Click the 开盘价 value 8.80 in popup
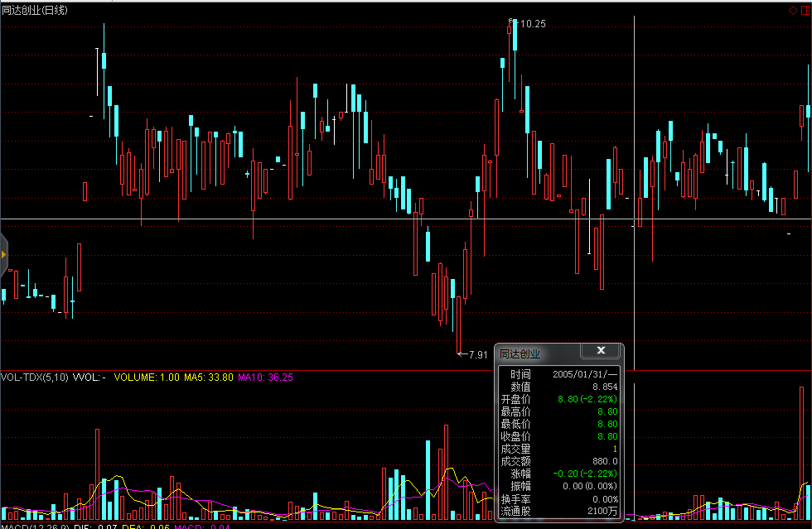This screenshot has height=529, width=812. pos(568,399)
